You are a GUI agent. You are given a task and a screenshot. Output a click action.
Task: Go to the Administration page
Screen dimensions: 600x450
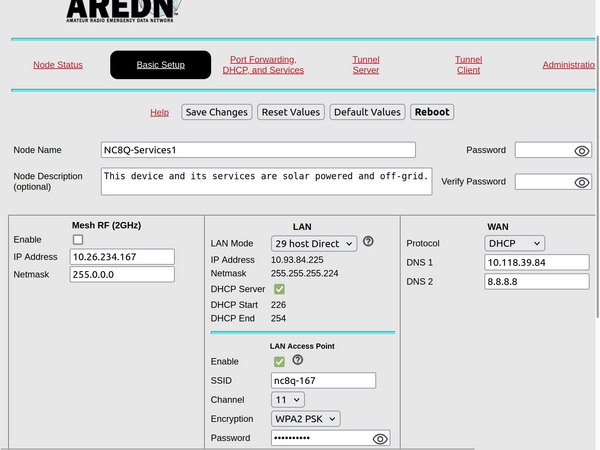point(569,65)
